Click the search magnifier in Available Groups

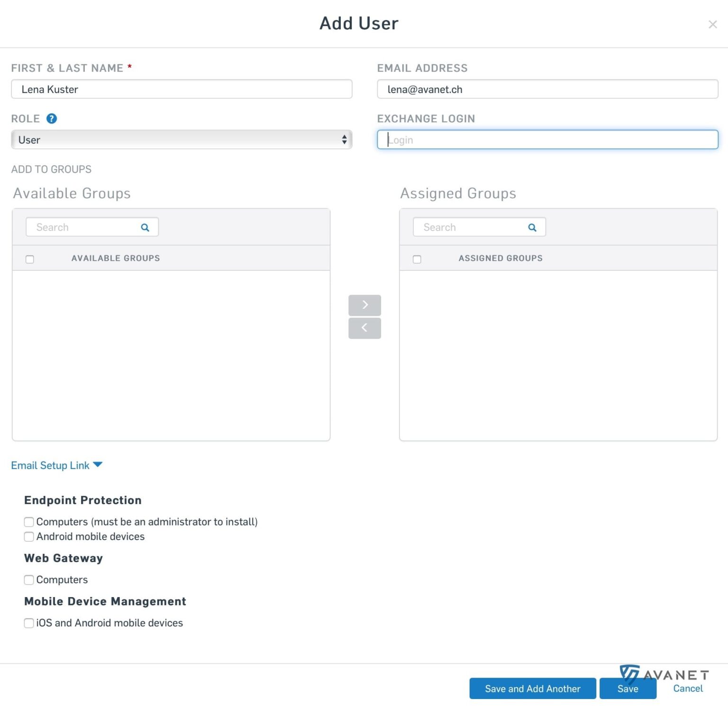click(x=145, y=227)
